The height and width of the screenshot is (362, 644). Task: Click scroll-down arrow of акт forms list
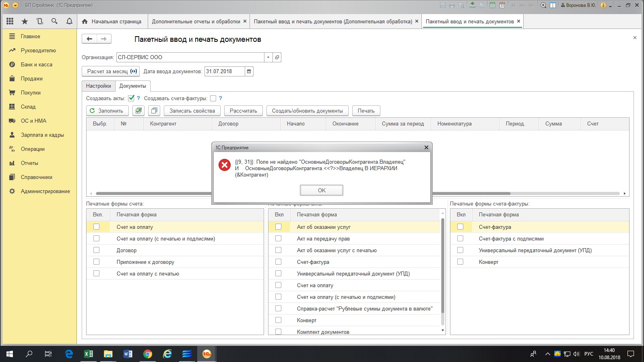443,331
